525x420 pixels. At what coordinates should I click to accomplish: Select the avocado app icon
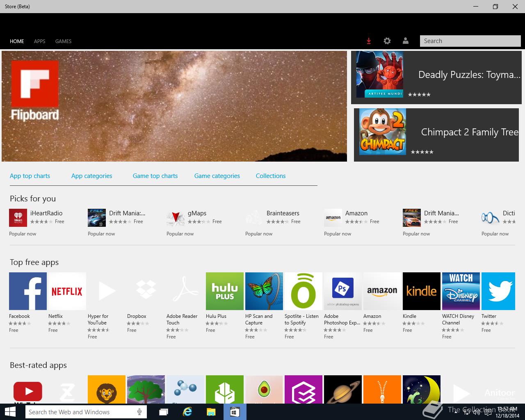coord(264,389)
